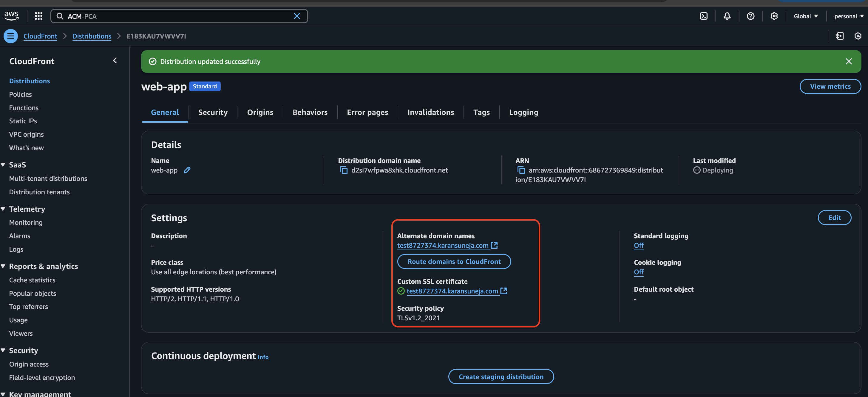The image size is (868, 397).
Task: Click the success checkmark icon in banner
Action: (x=153, y=61)
